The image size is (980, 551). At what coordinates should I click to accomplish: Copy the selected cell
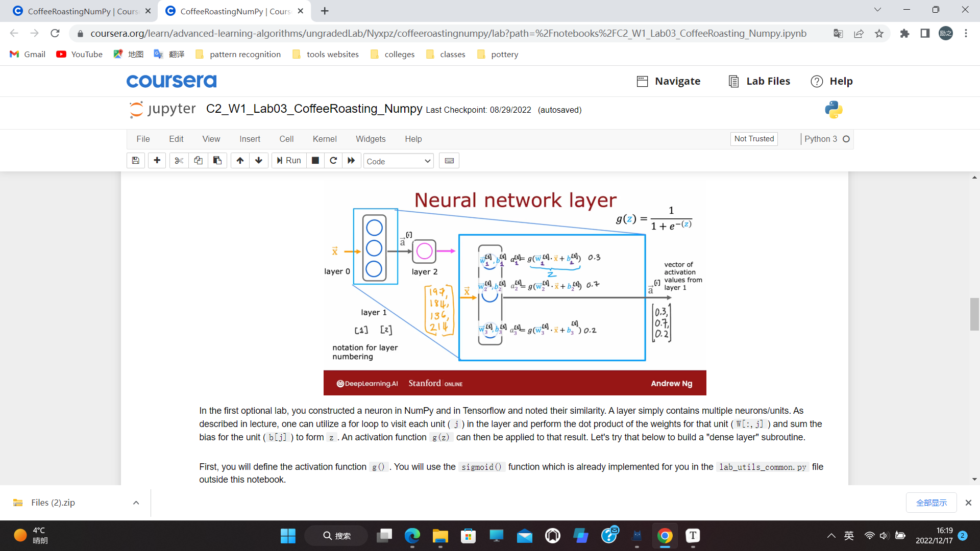198,160
